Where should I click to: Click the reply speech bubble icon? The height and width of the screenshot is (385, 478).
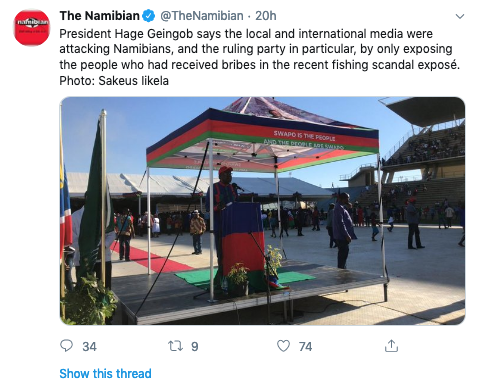(x=66, y=346)
